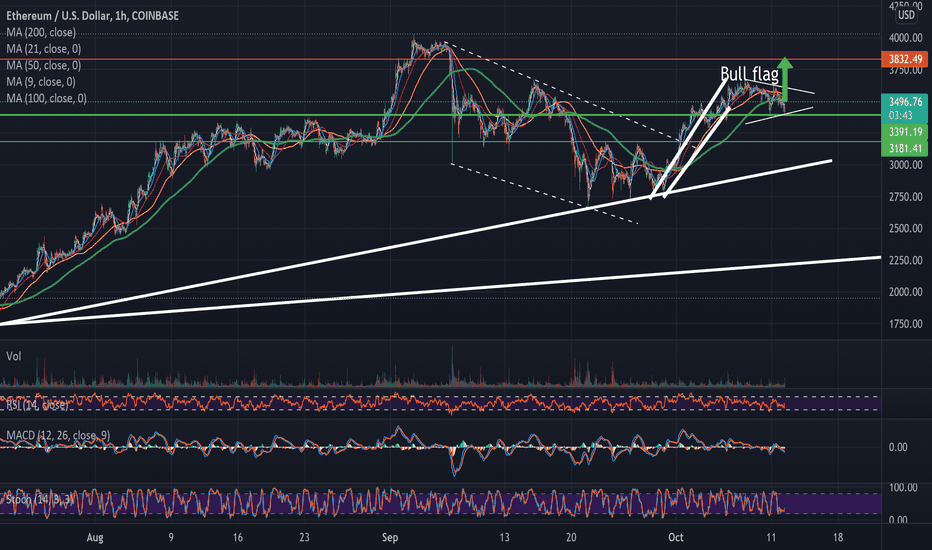Image resolution: width=932 pixels, height=550 pixels.
Task: Click the Aug date on time axis
Action: 95,538
